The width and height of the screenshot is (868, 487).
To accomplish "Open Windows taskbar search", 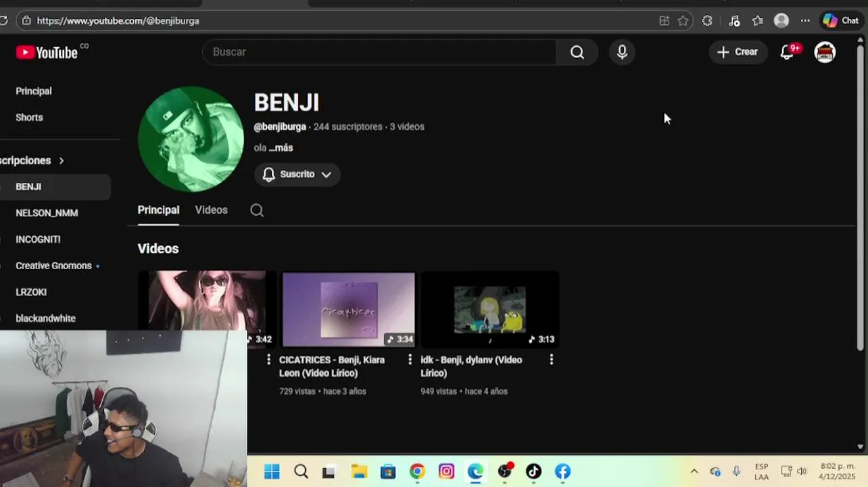I will tap(301, 471).
